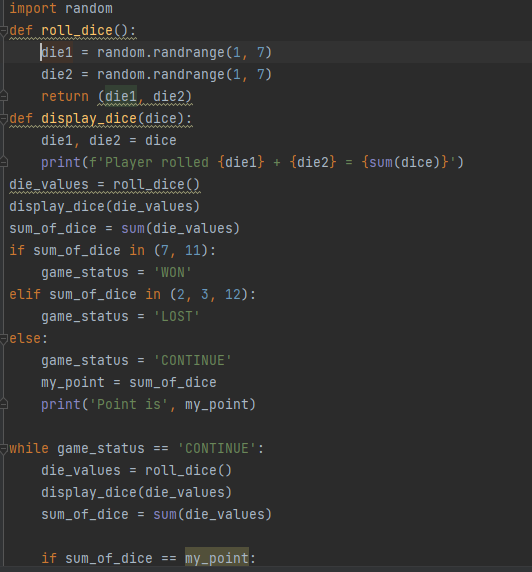Click fold end marker beside return statement

[4, 96]
